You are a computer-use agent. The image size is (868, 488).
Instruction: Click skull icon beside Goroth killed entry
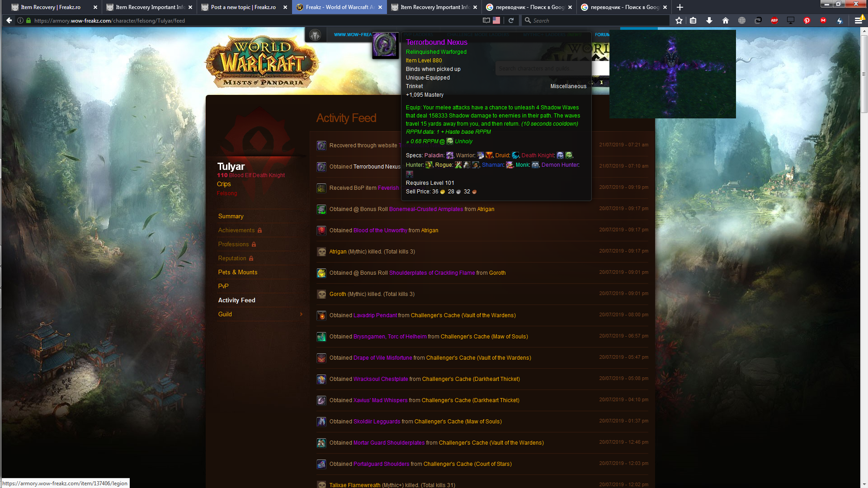pyautogui.click(x=321, y=294)
